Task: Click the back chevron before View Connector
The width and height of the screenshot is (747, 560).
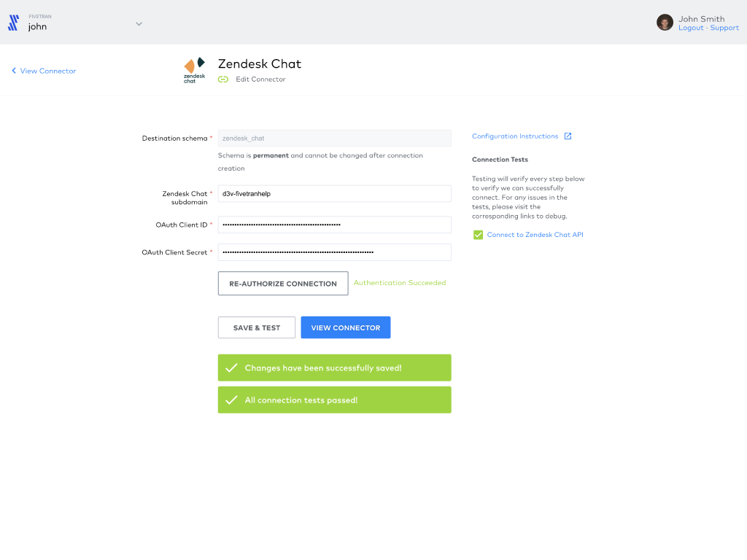Action: coord(12,71)
